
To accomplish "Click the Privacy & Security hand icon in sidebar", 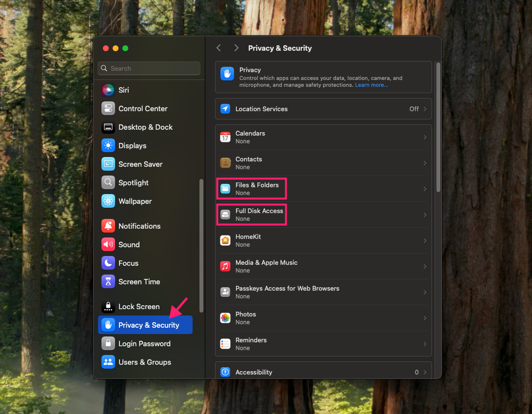I will pyautogui.click(x=108, y=325).
